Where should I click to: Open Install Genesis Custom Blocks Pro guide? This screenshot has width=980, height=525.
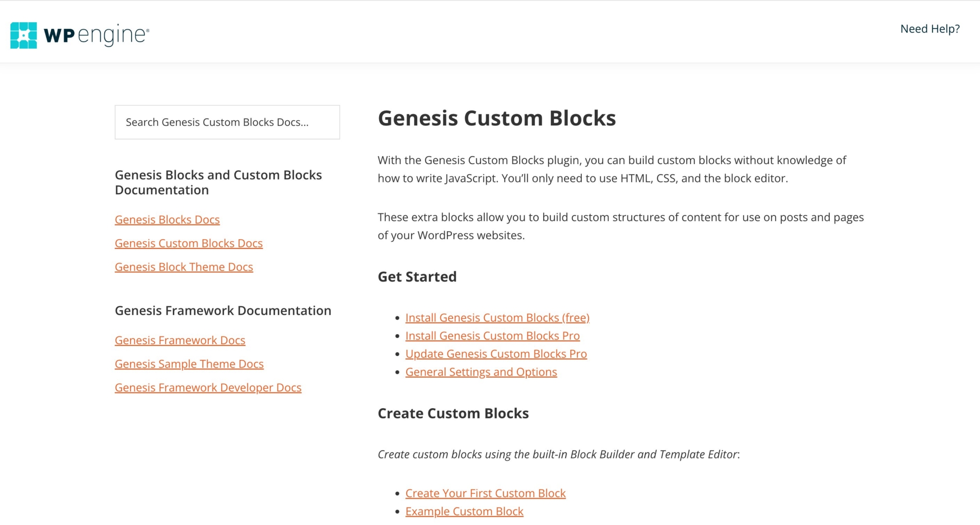point(492,335)
